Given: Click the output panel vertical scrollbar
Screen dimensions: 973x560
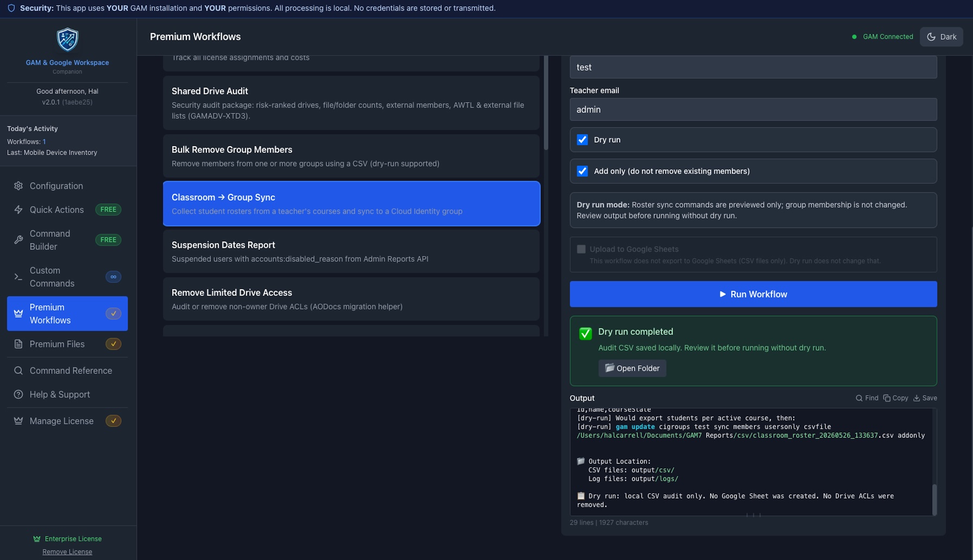Looking at the screenshot, I should (x=934, y=499).
